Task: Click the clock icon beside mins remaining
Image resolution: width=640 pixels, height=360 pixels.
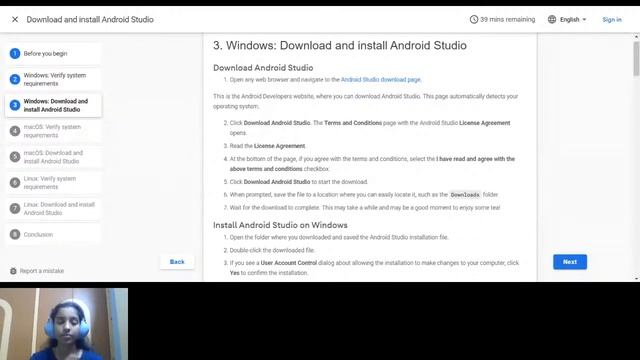Action: [x=473, y=19]
